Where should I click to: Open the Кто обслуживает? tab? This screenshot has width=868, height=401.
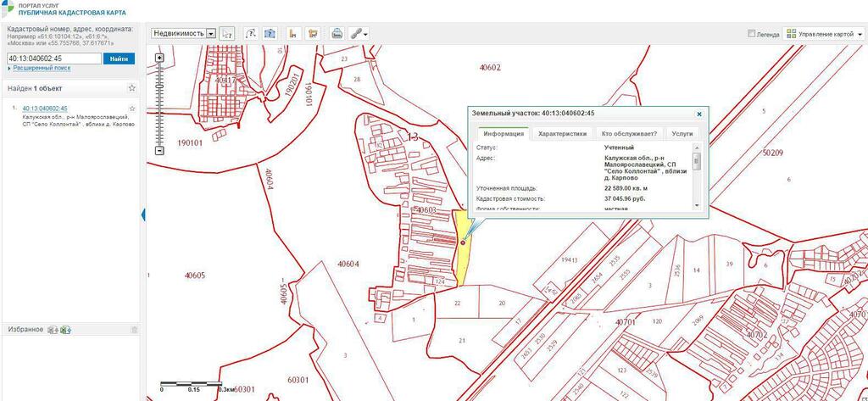[630, 133]
